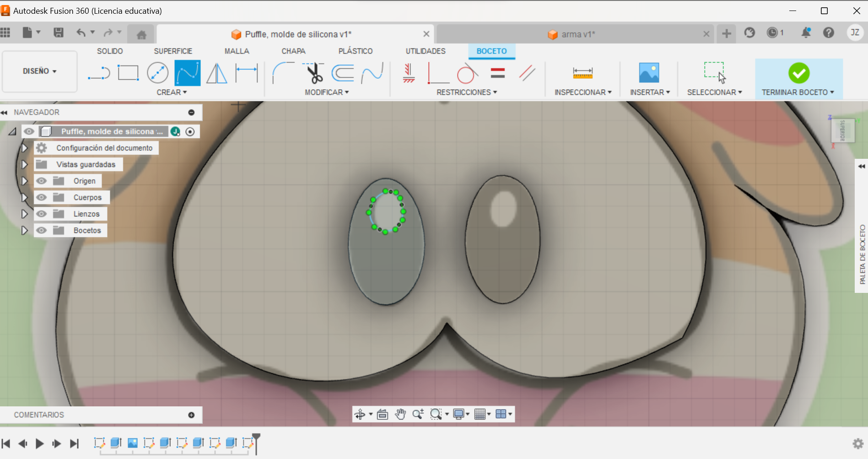
Task: Open the RESTRICCIONES dropdown menu
Action: click(x=467, y=92)
